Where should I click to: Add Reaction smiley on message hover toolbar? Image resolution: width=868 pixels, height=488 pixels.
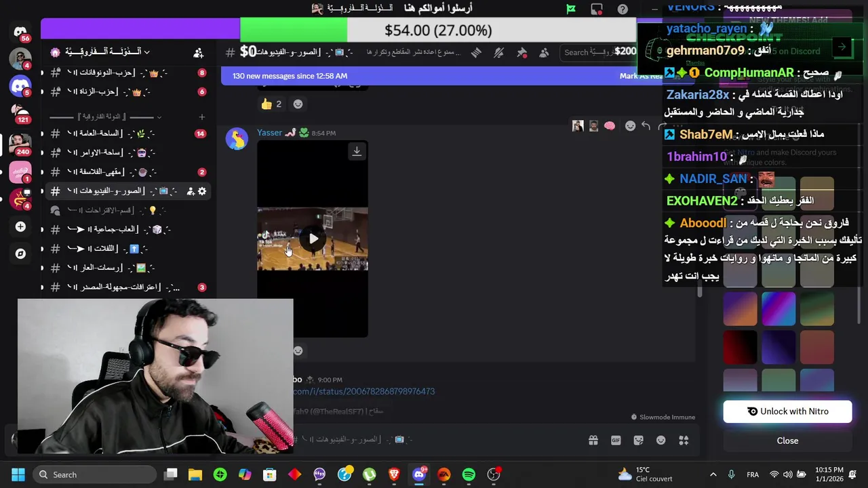click(x=630, y=126)
